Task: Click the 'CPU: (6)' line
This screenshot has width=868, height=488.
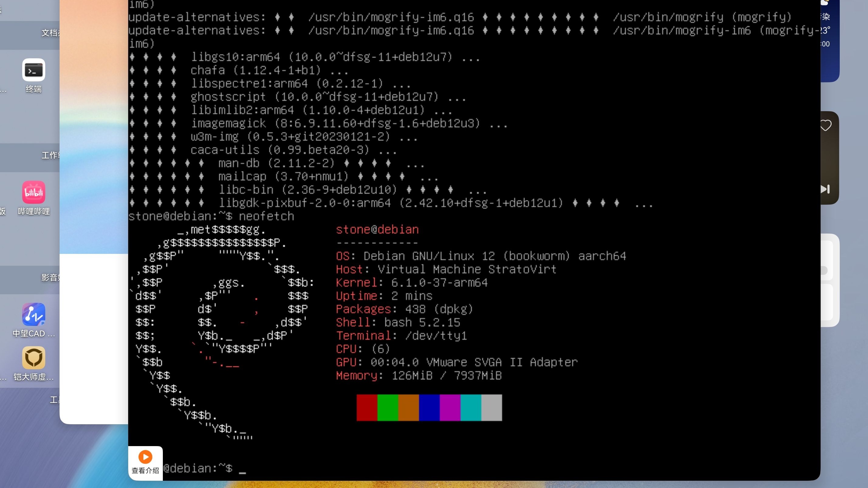Action: 363,349
